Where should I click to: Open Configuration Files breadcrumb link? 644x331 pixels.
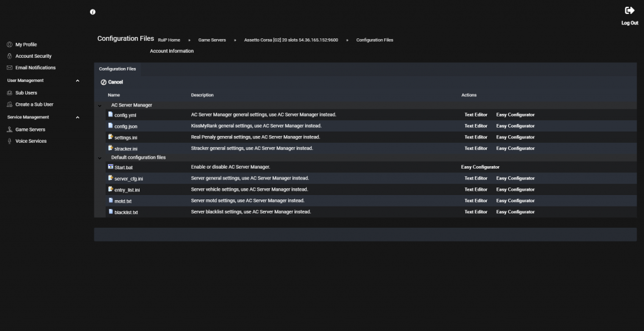(375, 40)
